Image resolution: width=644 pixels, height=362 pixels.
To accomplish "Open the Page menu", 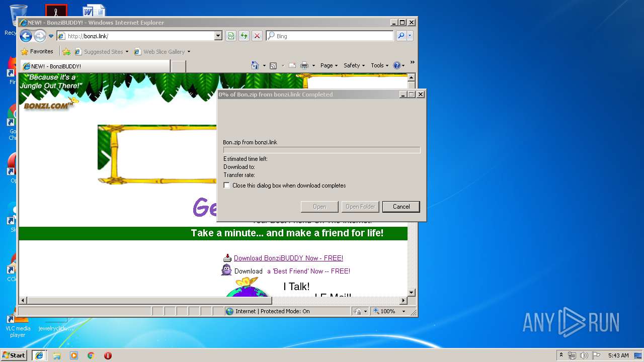I will click(329, 65).
